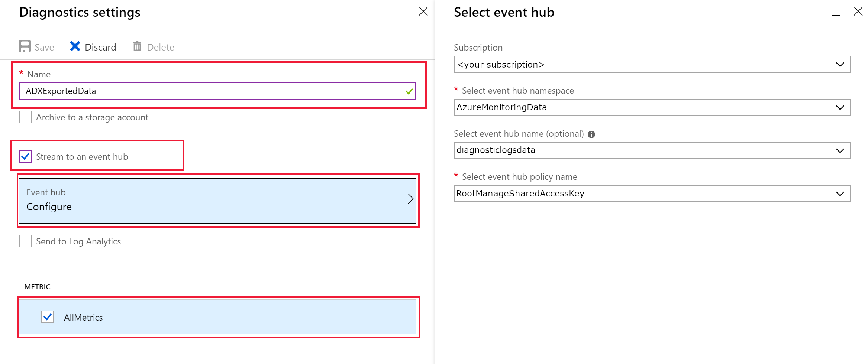Click the Delete trash can icon
The width and height of the screenshot is (868, 364).
point(137,46)
